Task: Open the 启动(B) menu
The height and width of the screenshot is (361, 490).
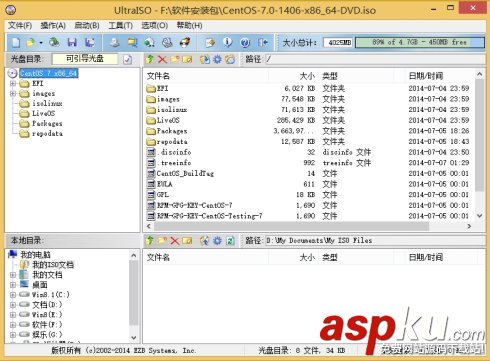Action: (x=87, y=25)
